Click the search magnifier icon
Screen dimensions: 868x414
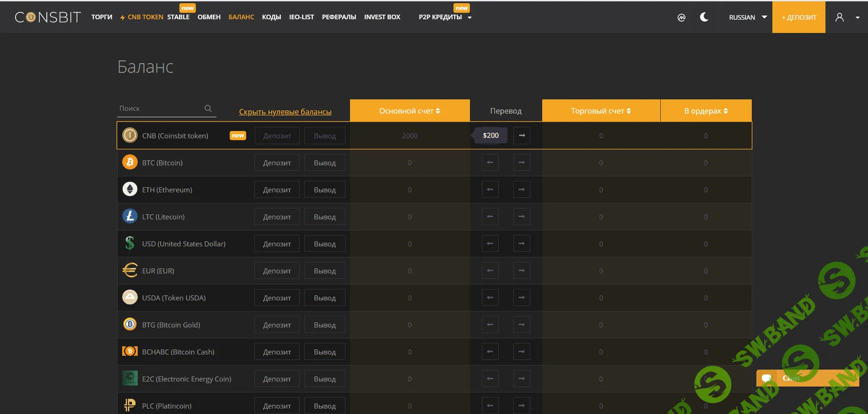[208, 109]
